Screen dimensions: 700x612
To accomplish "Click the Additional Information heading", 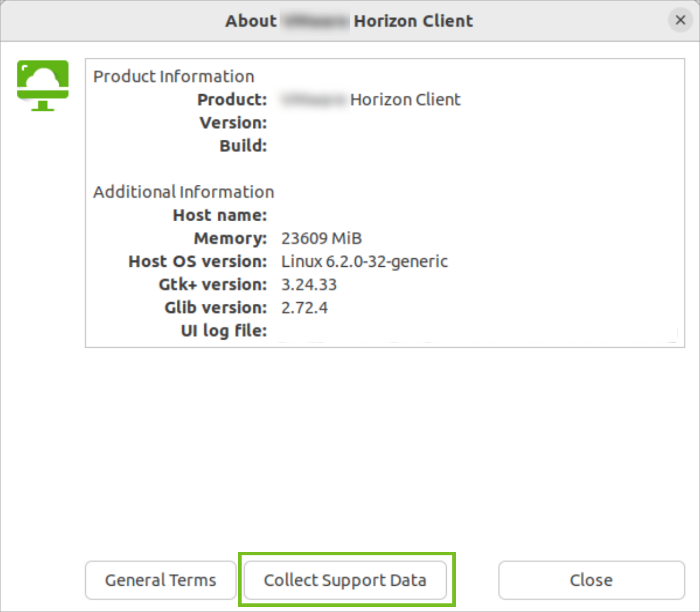I will [184, 192].
